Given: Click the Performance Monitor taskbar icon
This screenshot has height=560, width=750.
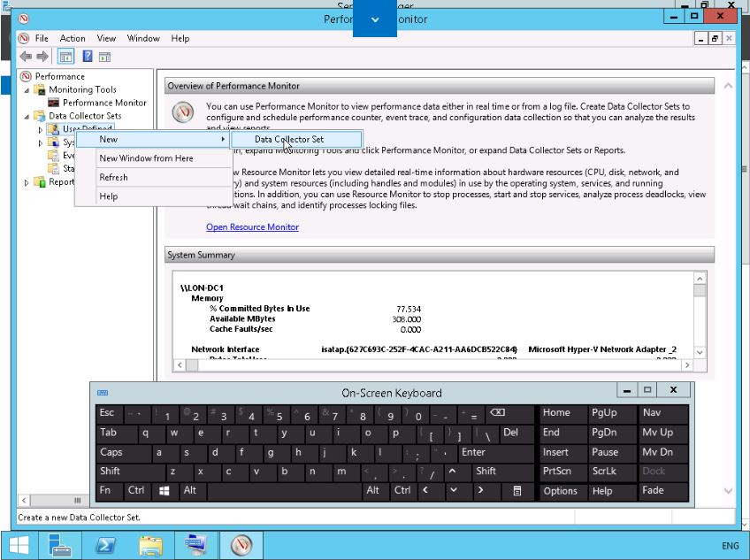Looking at the screenshot, I should click(241, 545).
